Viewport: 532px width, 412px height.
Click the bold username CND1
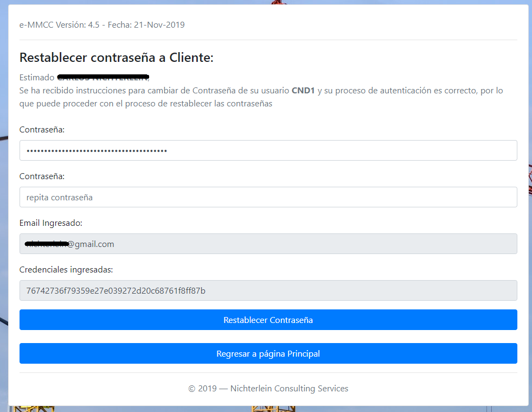[x=303, y=91]
